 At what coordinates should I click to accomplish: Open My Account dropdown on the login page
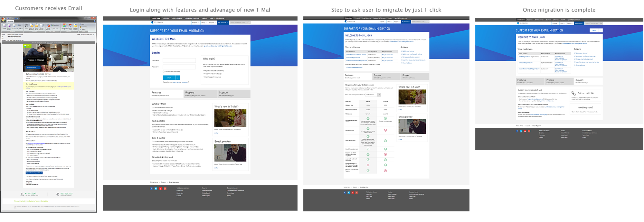pyautogui.click(x=223, y=23)
